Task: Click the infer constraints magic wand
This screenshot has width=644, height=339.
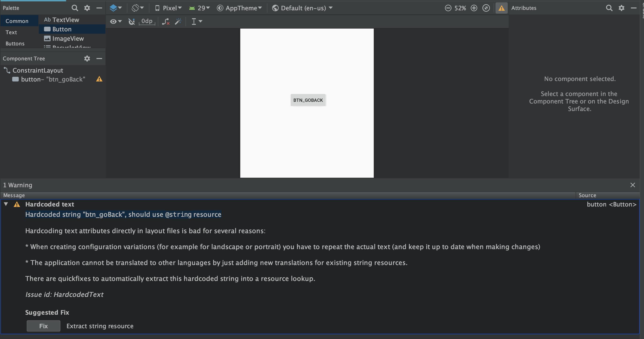Action: 178,22
